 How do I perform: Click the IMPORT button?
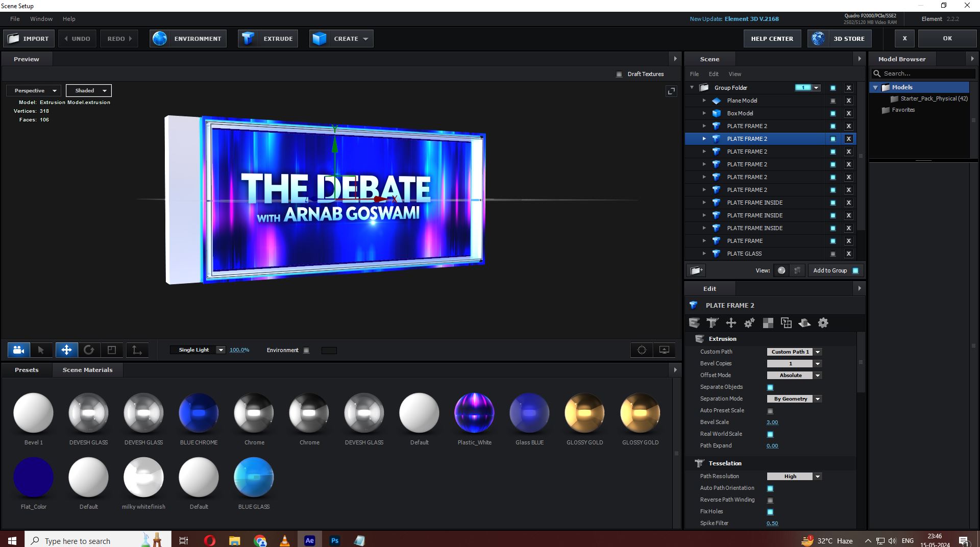pyautogui.click(x=29, y=39)
